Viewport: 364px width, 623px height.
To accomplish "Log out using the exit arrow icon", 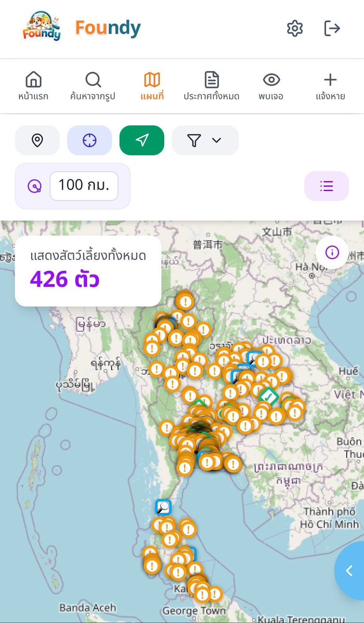I will [332, 29].
